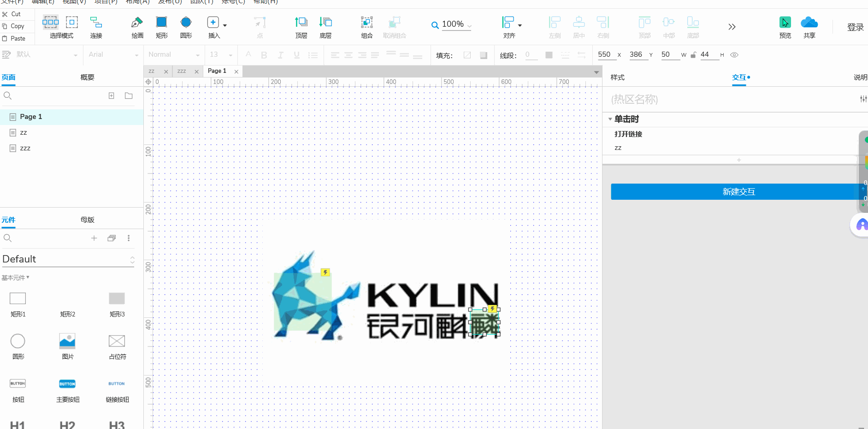Expand toolbar overflow chevrons
Screen dimensions: 868x429
point(732,27)
